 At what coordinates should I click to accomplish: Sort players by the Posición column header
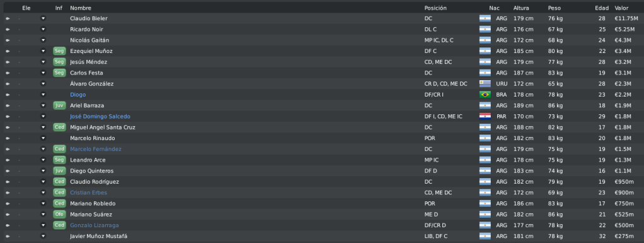(x=435, y=8)
